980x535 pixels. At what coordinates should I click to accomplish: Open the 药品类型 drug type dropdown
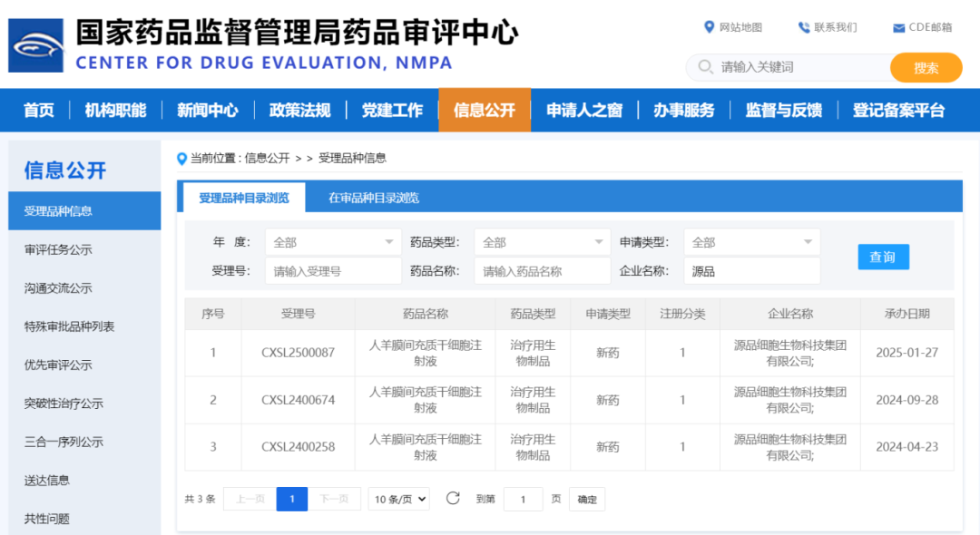pyautogui.click(x=543, y=242)
